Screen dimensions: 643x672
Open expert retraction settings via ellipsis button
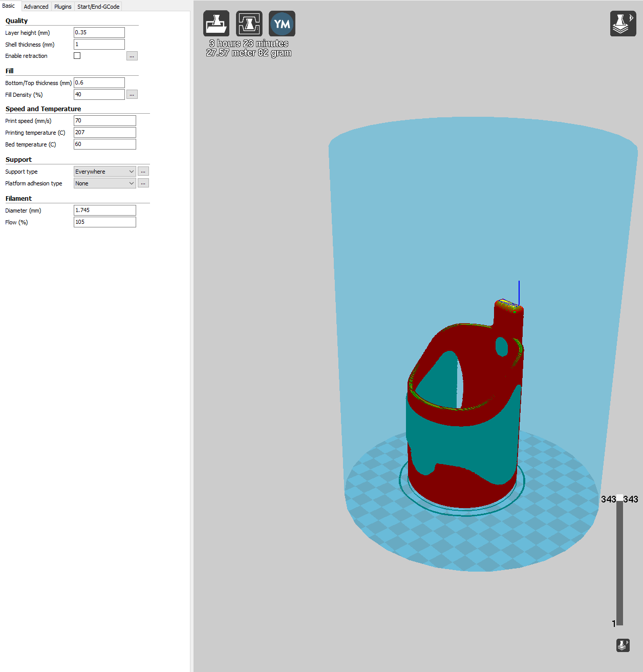point(132,55)
